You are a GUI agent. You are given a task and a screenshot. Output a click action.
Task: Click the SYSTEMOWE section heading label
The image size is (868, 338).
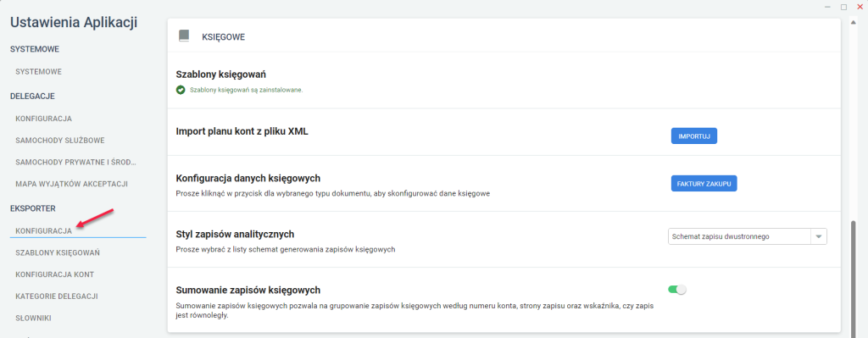[34, 49]
